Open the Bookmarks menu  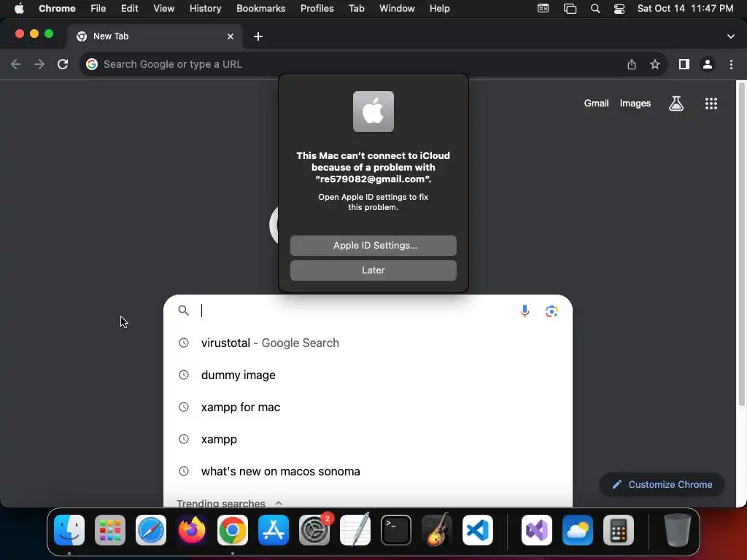pos(260,9)
